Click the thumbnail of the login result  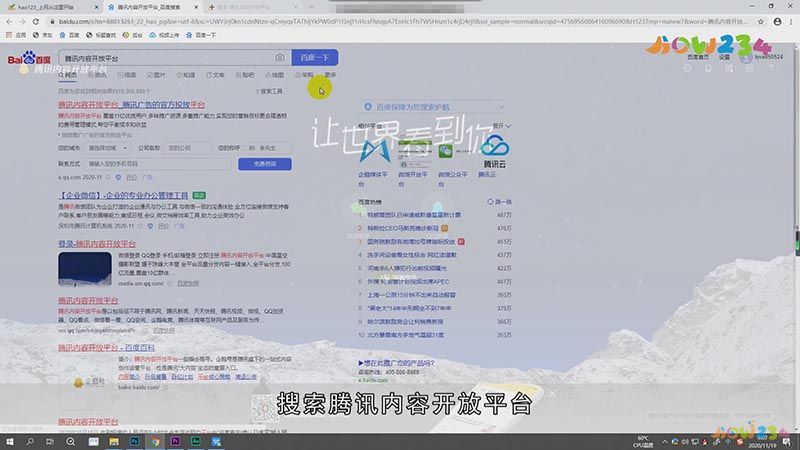tap(85, 269)
